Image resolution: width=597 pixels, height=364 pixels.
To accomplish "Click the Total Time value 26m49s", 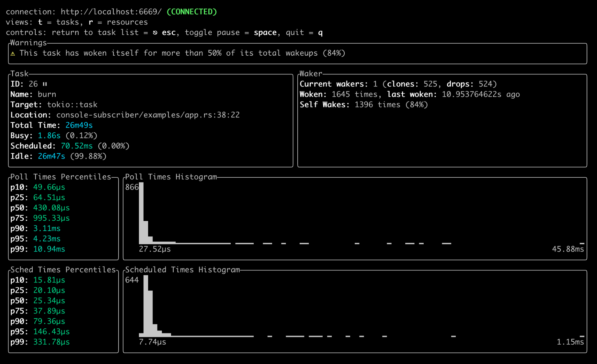I will pos(79,125).
